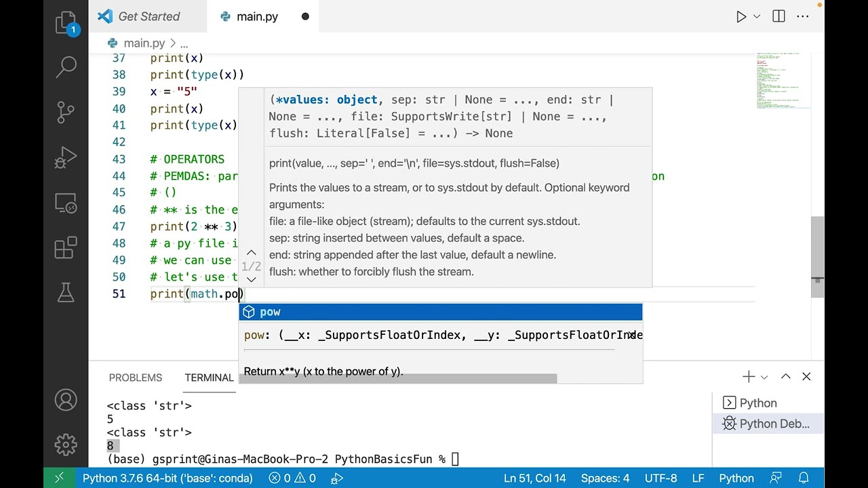
Task: Change end of line sequence LF
Action: (x=698, y=478)
